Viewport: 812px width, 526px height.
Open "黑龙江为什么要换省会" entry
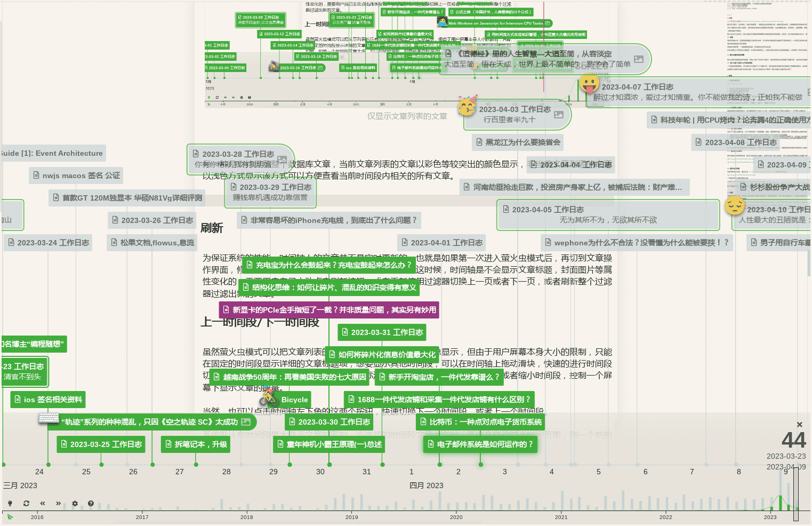[x=518, y=142]
